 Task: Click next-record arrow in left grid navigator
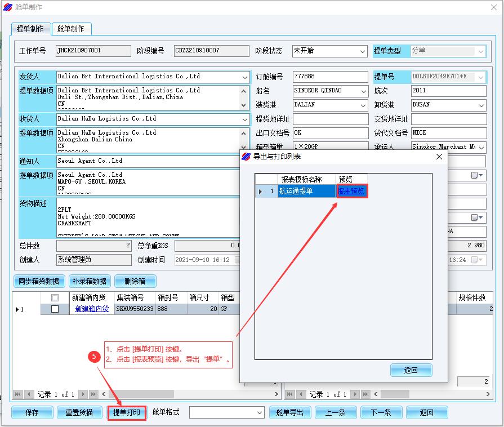pyautogui.click(x=83, y=394)
